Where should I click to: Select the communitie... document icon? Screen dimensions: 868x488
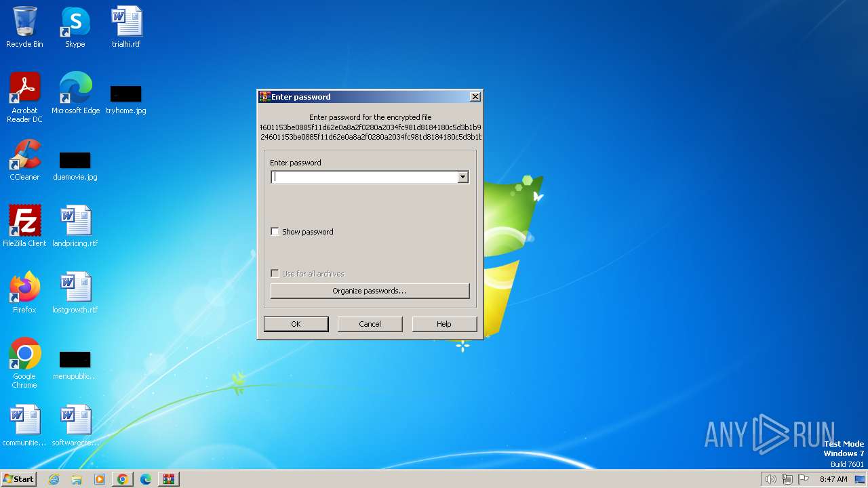(24, 425)
